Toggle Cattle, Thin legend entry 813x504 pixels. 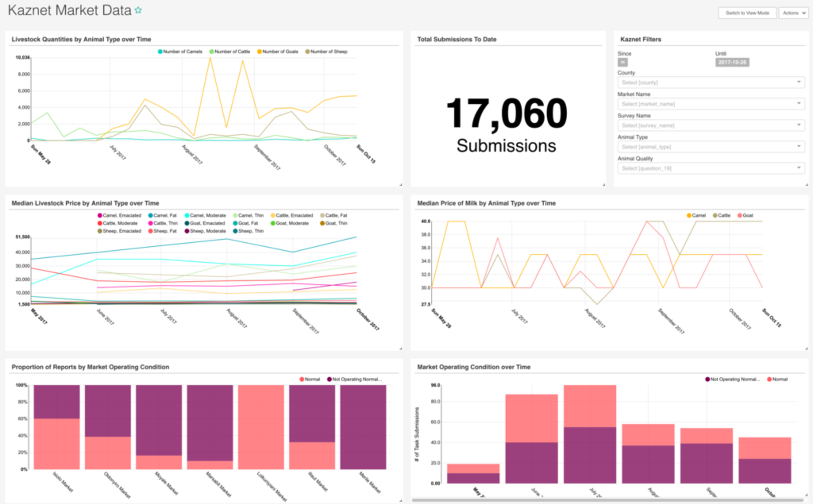(163, 223)
